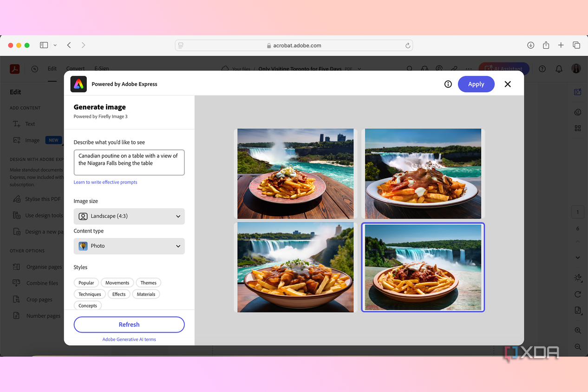This screenshot has width=588, height=392.
Task: Zoom out with the magnifier minus icon
Action: [x=578, y=347]
